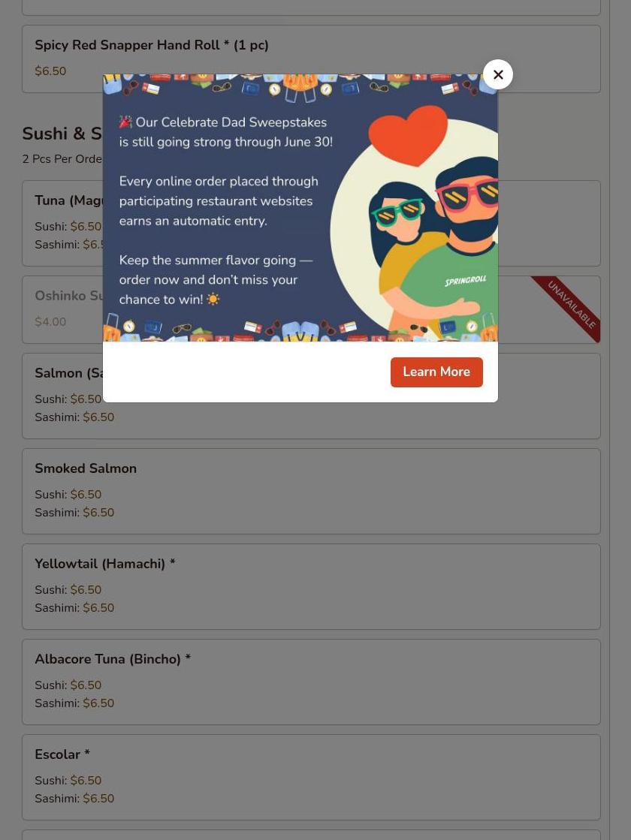Select the Smoked Salmon menu item
The width and height of the screenshot is (631, 840).
click(311, 491)
